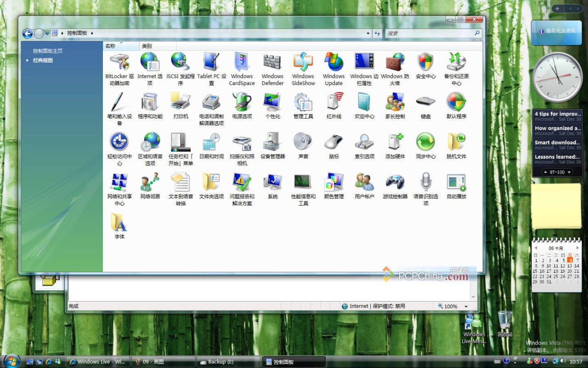Refresh the Control Panel address bar
The height and width of the screenshot is (368, 588).
[378, 34]
